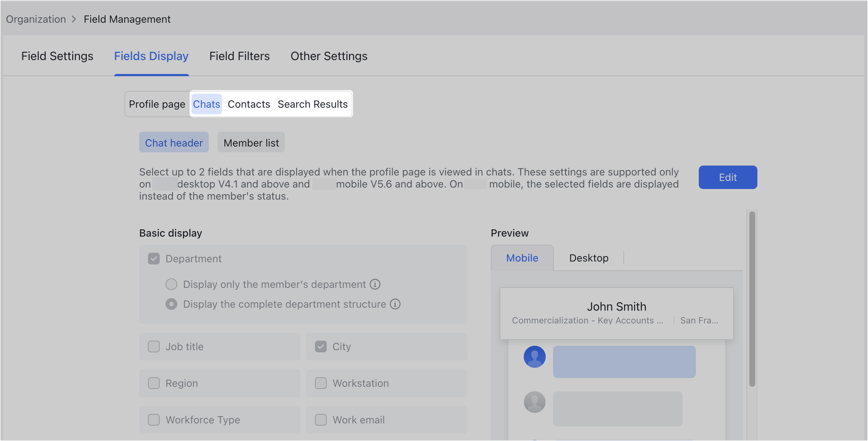Enable the Workforce Type checkbox

[153, 420]
